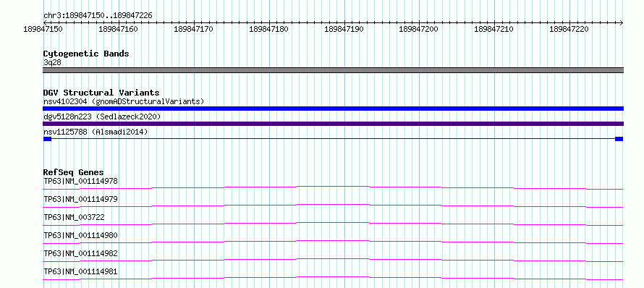
Task: Click ruler position 189847190
Action: click(344, 29)
